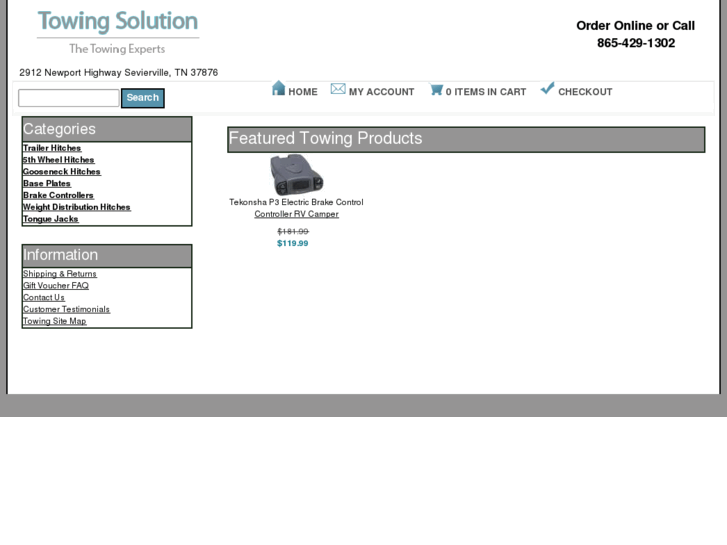The height and width of the screenshot is (545, 727).
Task: Click the phone number 865-429-1302
Action: [x=636, y=43]
